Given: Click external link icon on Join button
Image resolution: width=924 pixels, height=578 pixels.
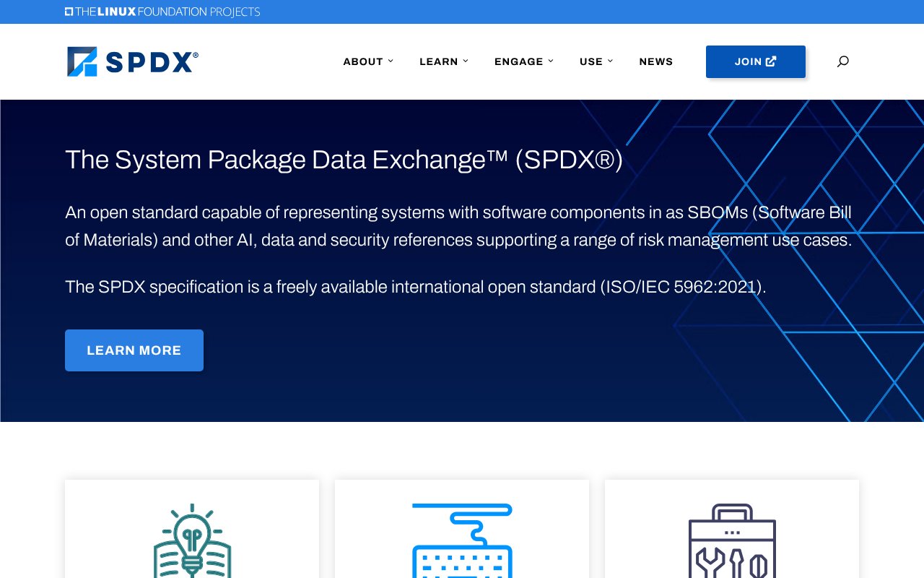Looking at the screenshot, I should point(771,61).
